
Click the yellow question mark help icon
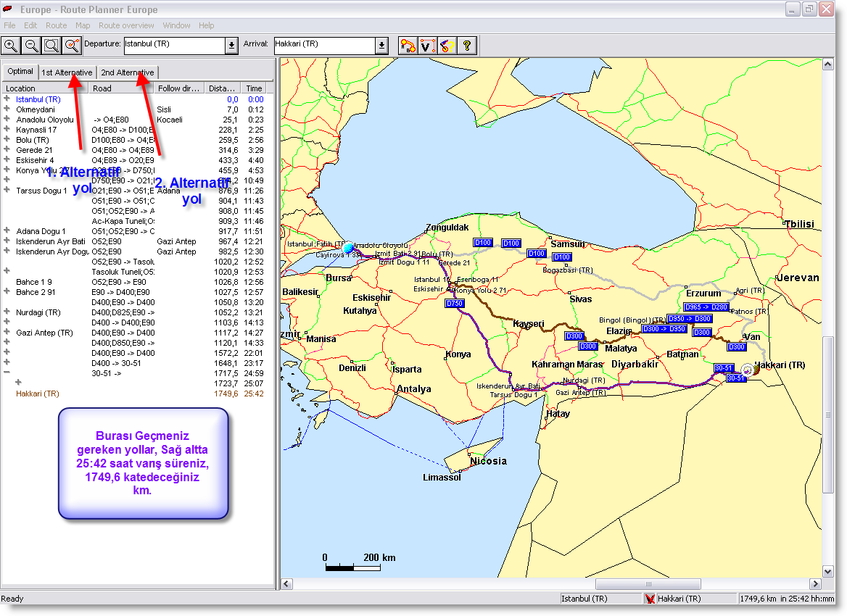(x=467, y=46)
